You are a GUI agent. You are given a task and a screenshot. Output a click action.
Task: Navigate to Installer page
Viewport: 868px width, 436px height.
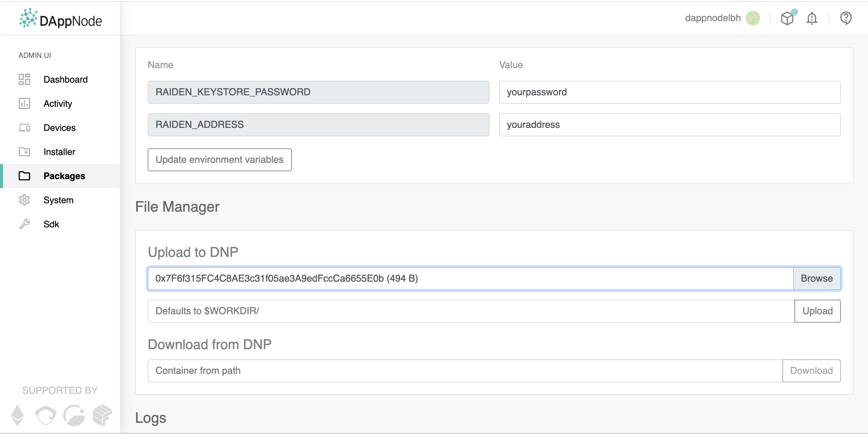(x=59, y=152)
